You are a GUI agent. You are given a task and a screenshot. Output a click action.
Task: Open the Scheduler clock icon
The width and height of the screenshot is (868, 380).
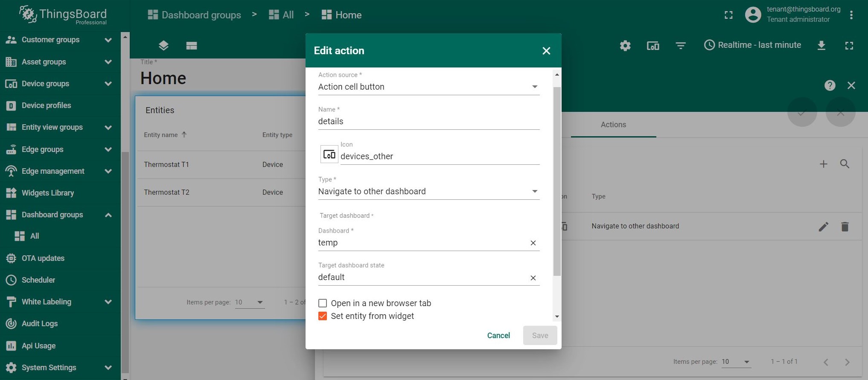click(x=11, y=280)
